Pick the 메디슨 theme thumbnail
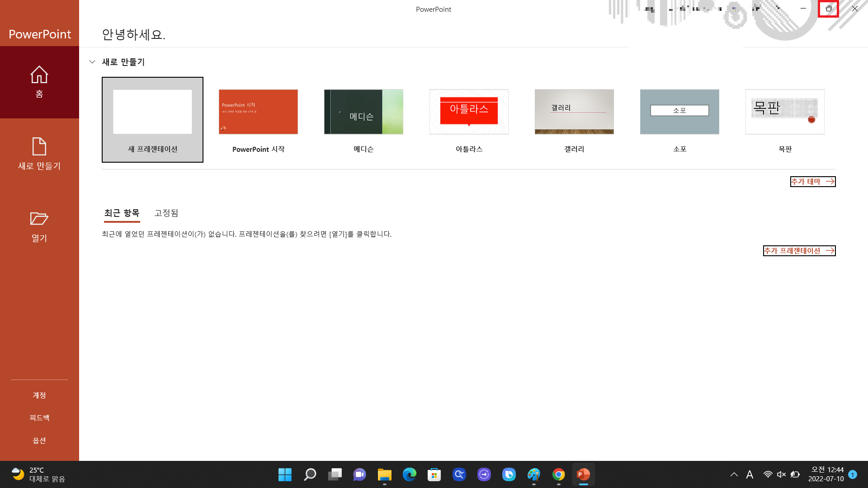Viewport: 868px width, 488px height. [363, 112]
